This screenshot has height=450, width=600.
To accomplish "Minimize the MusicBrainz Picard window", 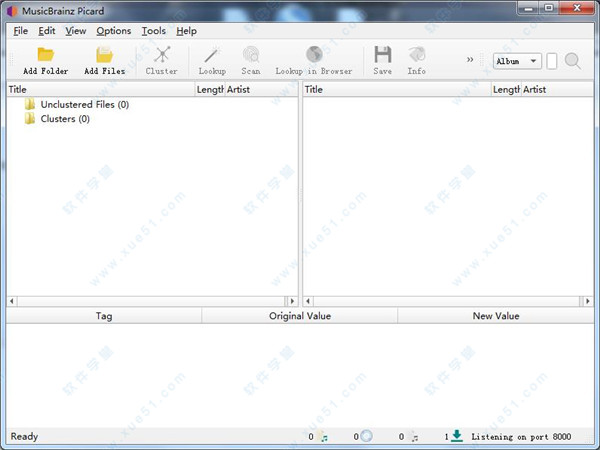I will 529,8.
